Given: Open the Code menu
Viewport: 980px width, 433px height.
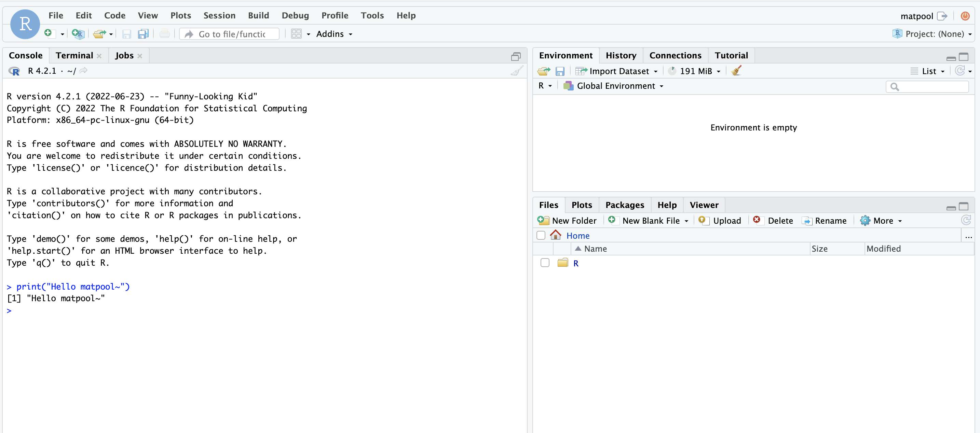Looking at the screenshot, I should [x=115, y=15].
